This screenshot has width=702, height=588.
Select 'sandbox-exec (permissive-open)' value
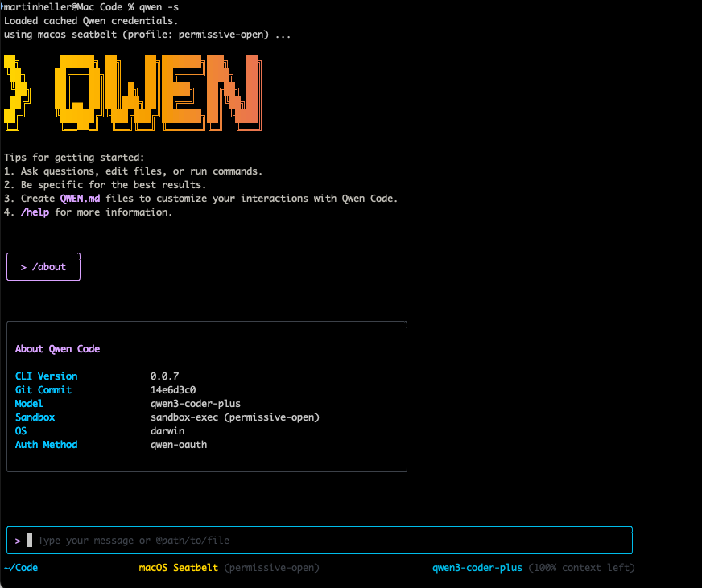click(x=235, y=417)
